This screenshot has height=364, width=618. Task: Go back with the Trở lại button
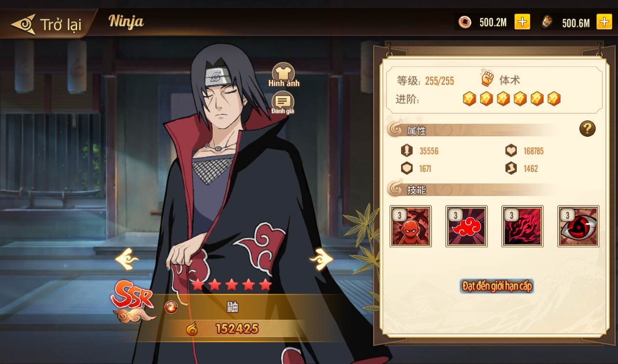[46, 24]
